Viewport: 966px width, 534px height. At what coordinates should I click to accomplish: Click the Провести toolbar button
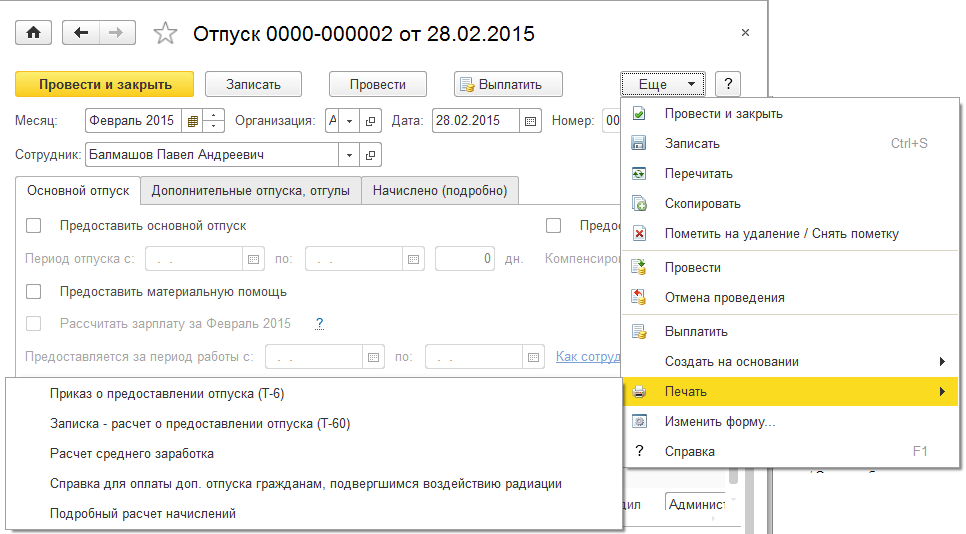coord(378,84)
